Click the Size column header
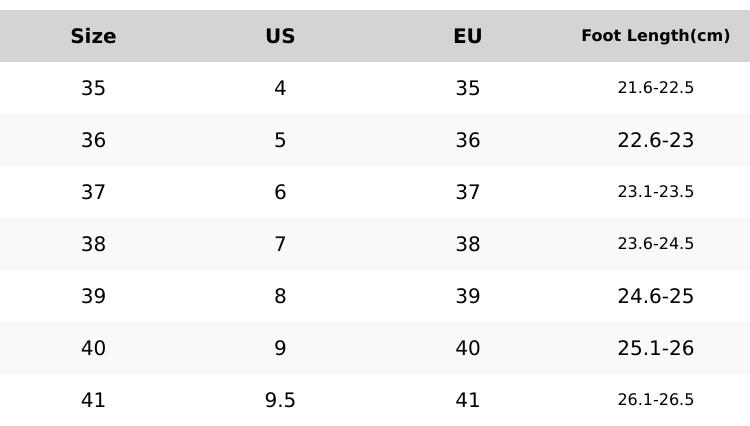Screen dimensions: 750x426 coord(93,36)
